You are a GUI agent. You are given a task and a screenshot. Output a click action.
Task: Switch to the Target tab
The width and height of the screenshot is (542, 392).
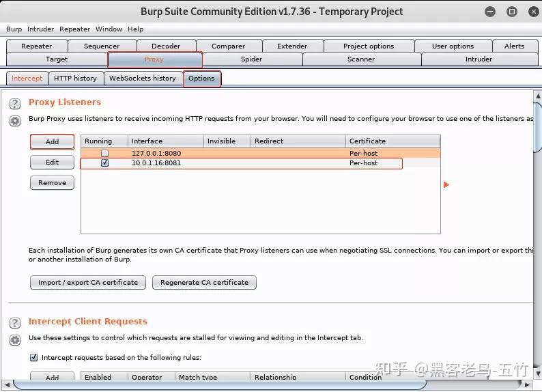(57, 59)
